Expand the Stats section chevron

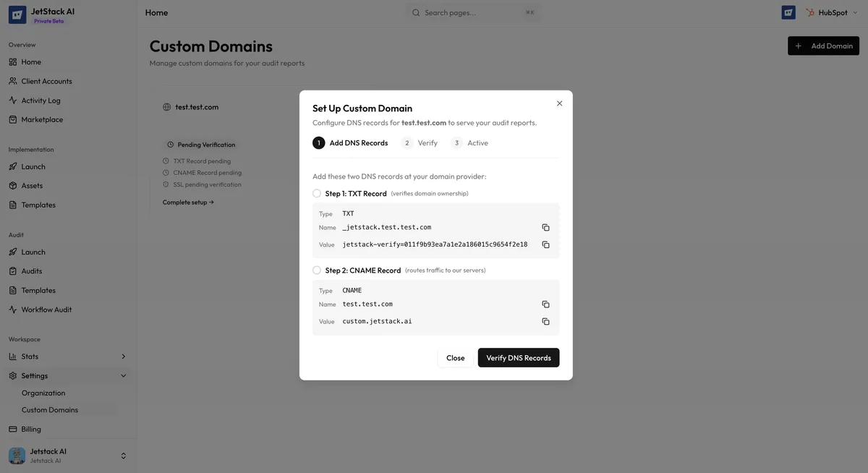pos(122,356)
